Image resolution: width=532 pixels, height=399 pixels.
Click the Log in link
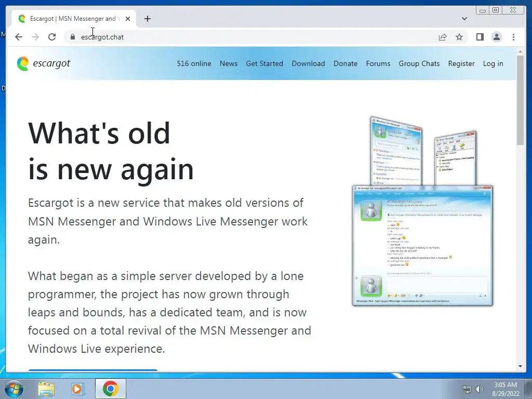tap(493, 63)
